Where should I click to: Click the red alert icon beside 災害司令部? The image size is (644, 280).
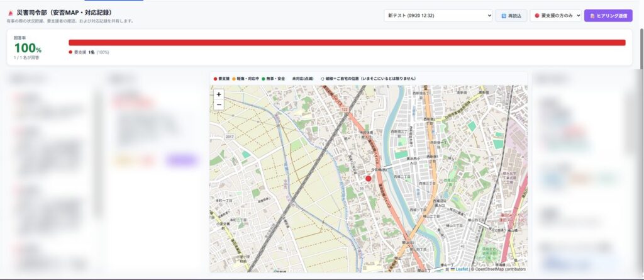pyautogui.click(x=11, y=13)
